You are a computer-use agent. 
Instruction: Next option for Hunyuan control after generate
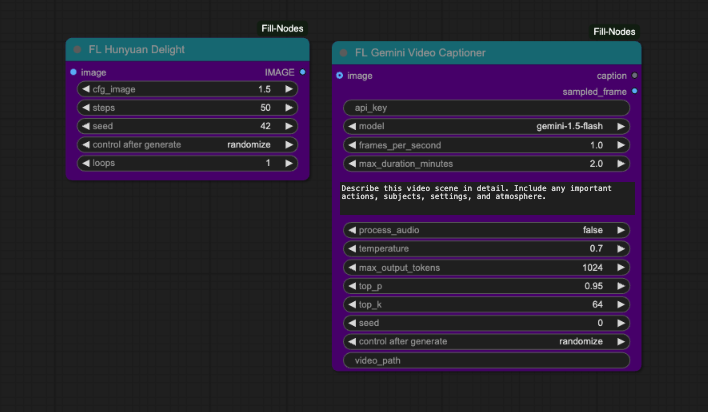(289, 145)
